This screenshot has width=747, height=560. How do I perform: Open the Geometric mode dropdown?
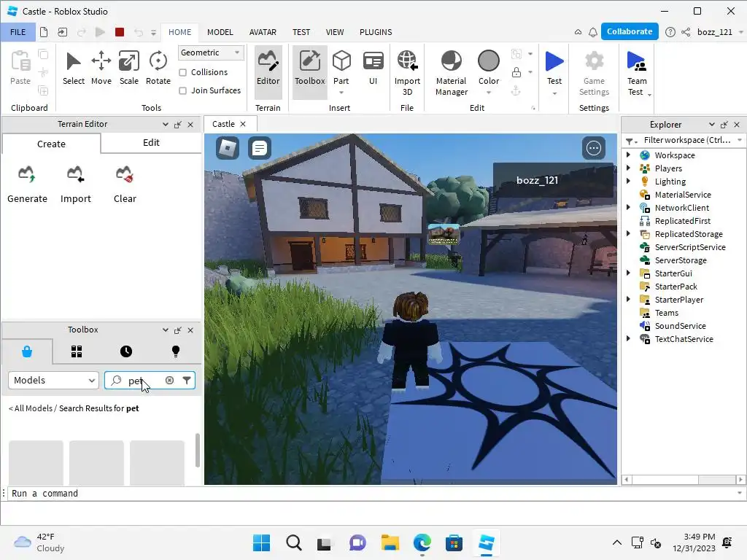(x=211, y=52)
